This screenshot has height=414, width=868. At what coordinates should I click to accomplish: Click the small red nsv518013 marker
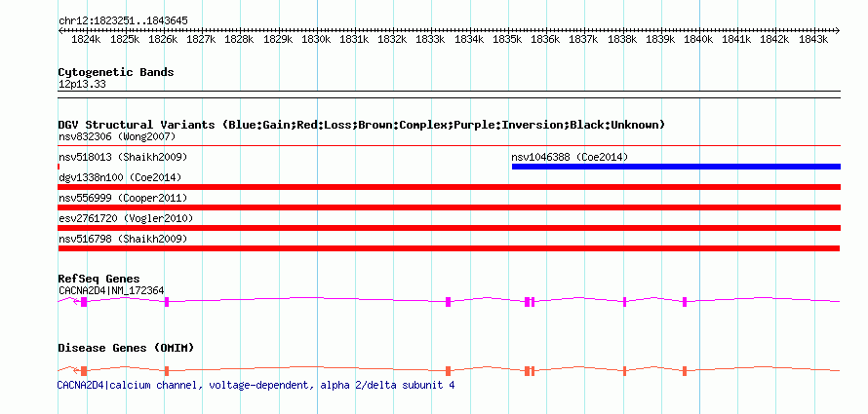(59, 167)
